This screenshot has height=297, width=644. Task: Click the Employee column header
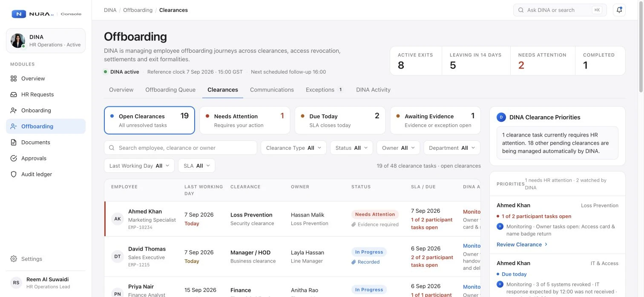click(x=124, y=187)
